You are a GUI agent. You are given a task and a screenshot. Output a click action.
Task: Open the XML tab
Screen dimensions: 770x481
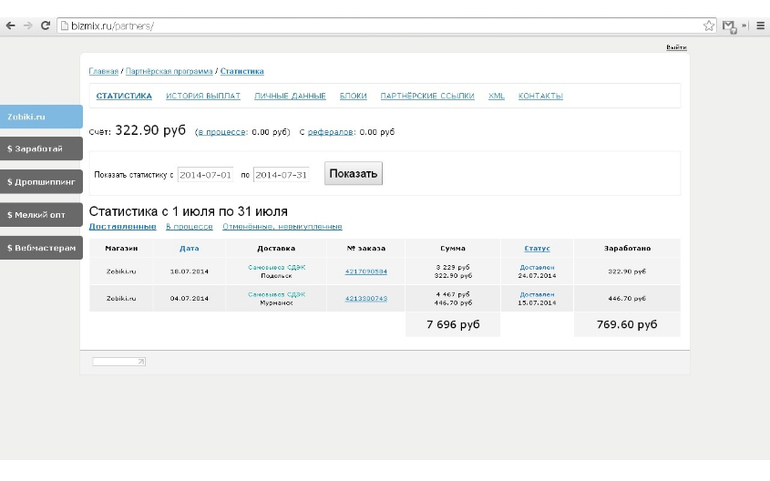click(496, 96)
